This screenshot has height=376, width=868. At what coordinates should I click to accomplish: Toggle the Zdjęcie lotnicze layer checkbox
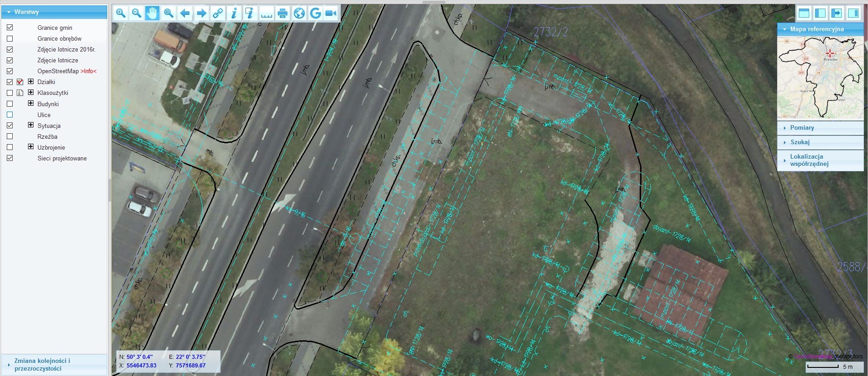(9, 60)
